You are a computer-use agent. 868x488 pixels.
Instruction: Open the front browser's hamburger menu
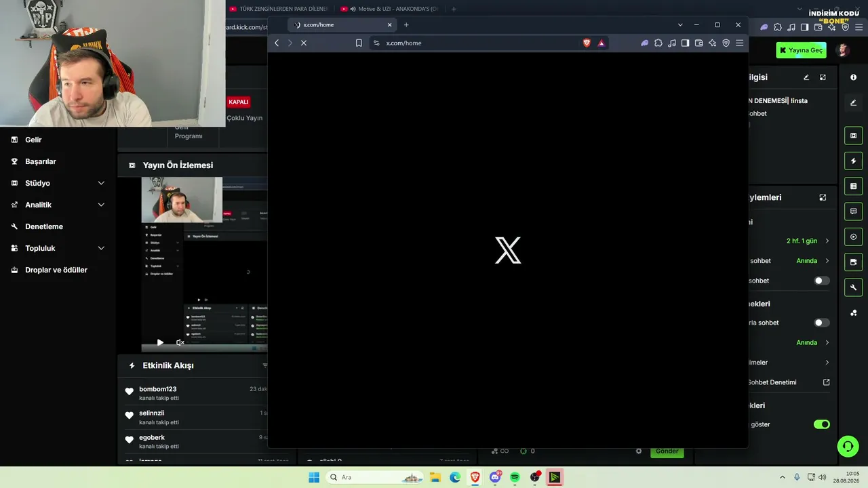tap(739, 43)
